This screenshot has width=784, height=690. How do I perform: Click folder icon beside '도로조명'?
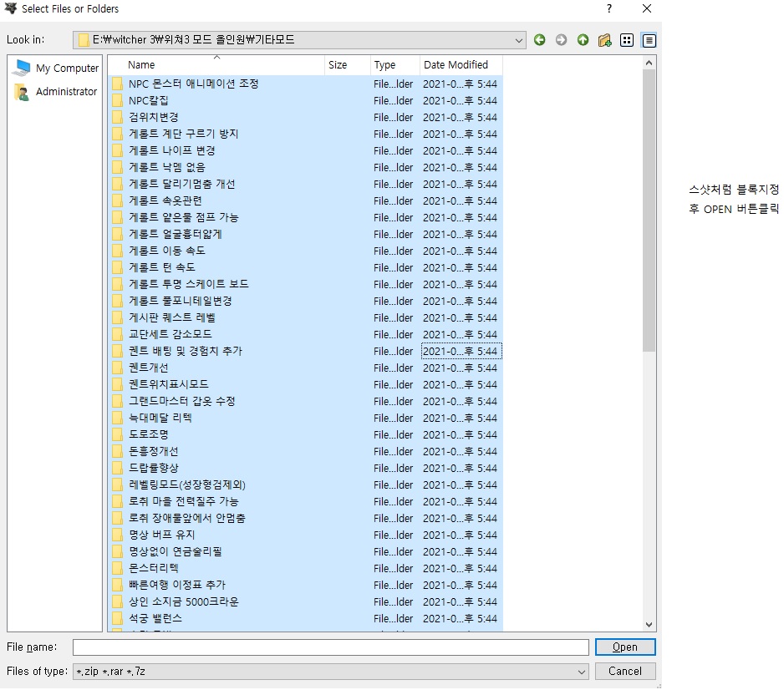[118, 434]
